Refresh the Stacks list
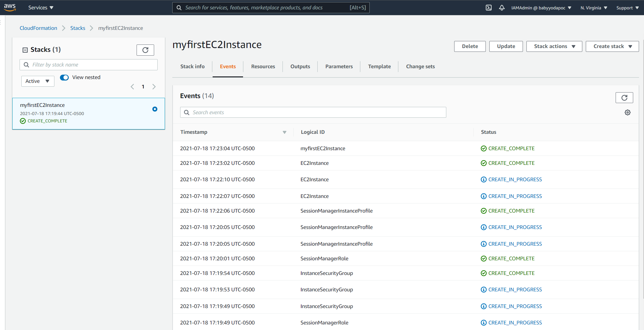This screenshot has height=330, width=644. point(145,50)
